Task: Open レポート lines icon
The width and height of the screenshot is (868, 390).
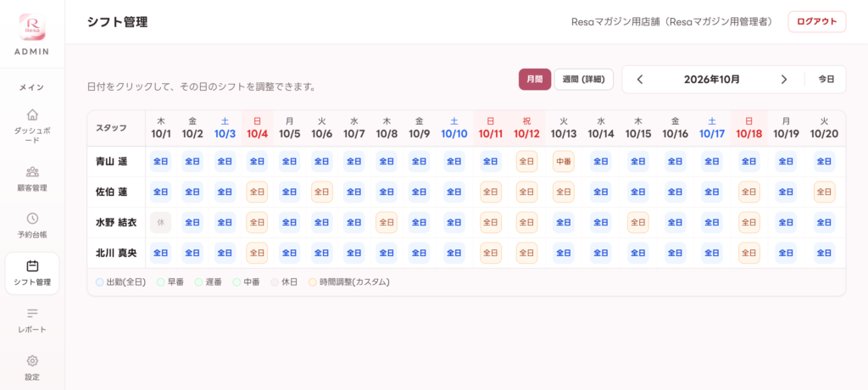Action: pyautogui.click(x=32, y=314)
